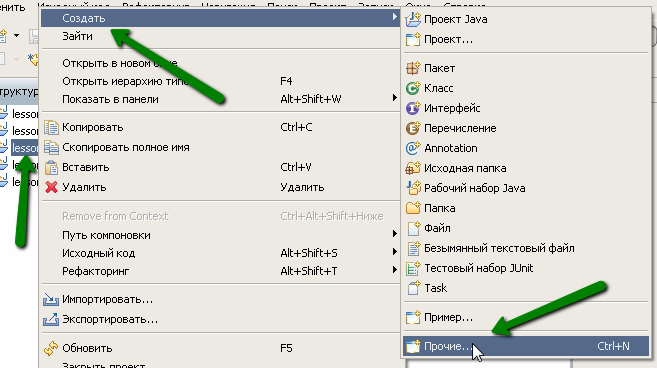The width and height of the screenshot is (657, 368).
Task: Click the red Удалить cross icon
Action: click(x=51, y=187)
